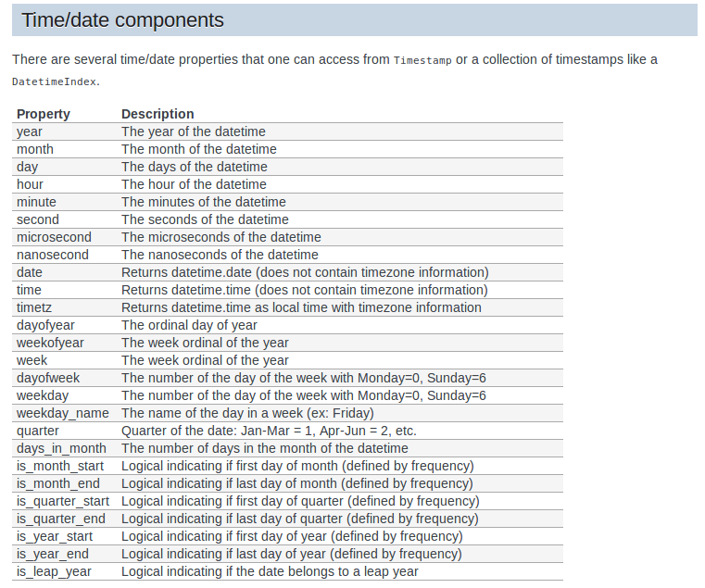Image resolution: width=705 pixels, height=588 pixels.
Task: Click the weekofyear property cell
Action: click(x=50, y=343)
